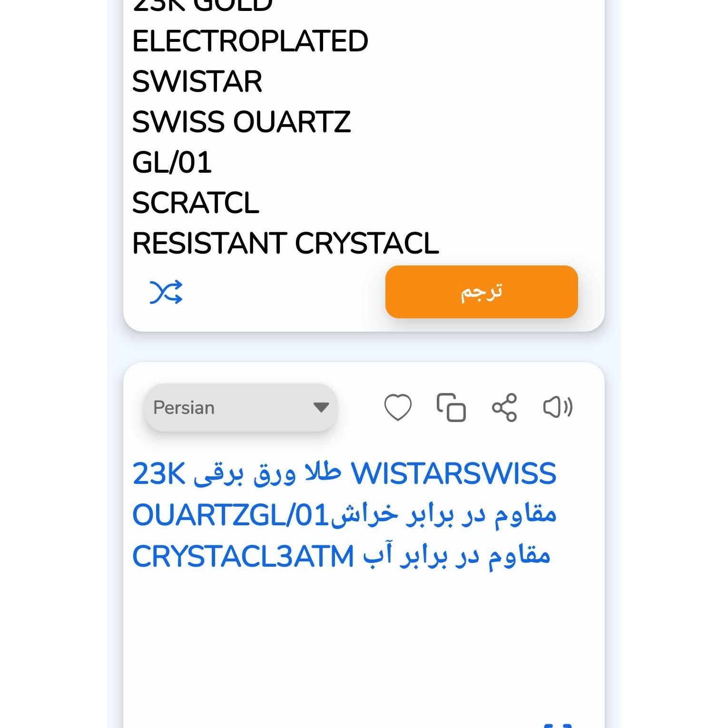Favorite the translation with heart icon
The width and height of the screenshot is (728, 728).
(398, 408)
